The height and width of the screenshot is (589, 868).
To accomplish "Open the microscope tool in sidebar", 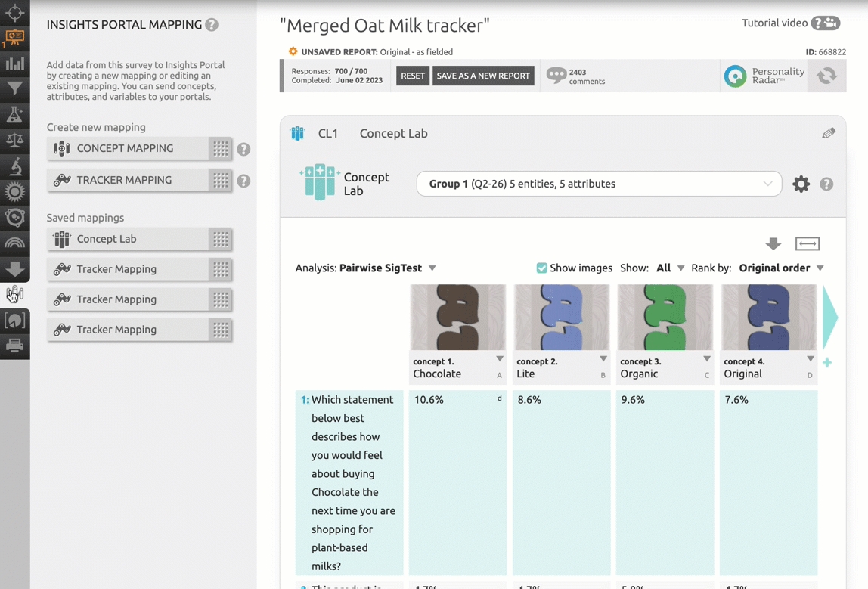I will coord(14,166).
